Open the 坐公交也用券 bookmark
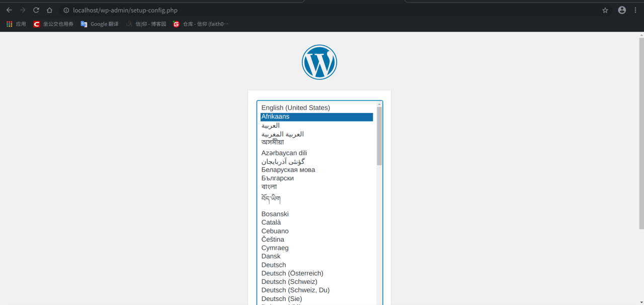 [x=53, y=23]
